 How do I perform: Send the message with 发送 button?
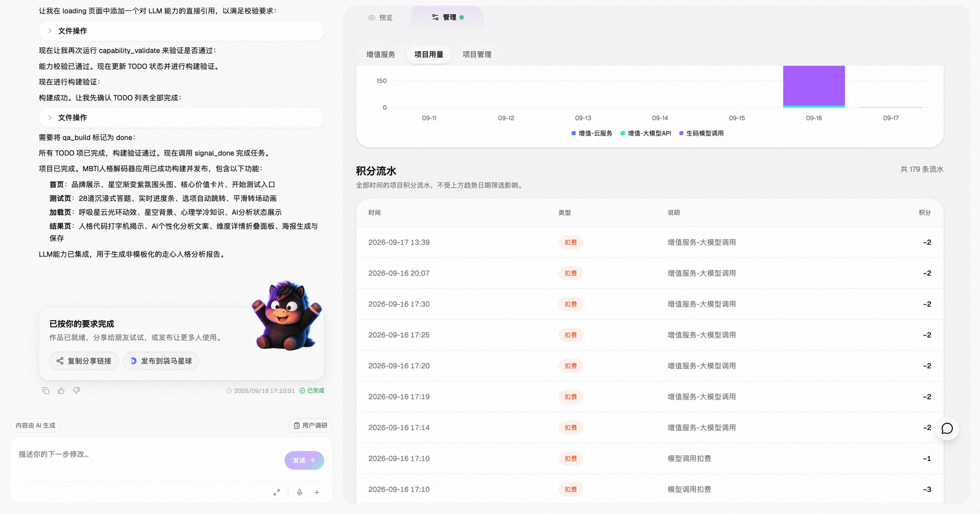click(x=304, y=460)
